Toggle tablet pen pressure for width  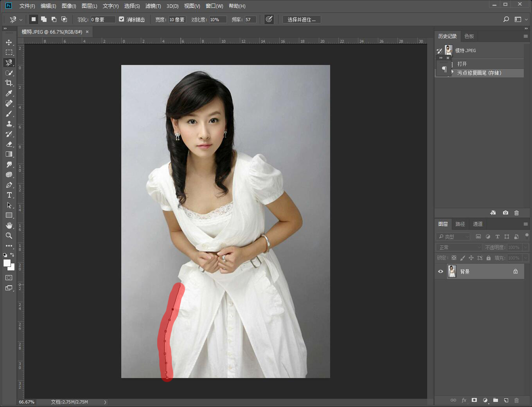coord(269,19)
